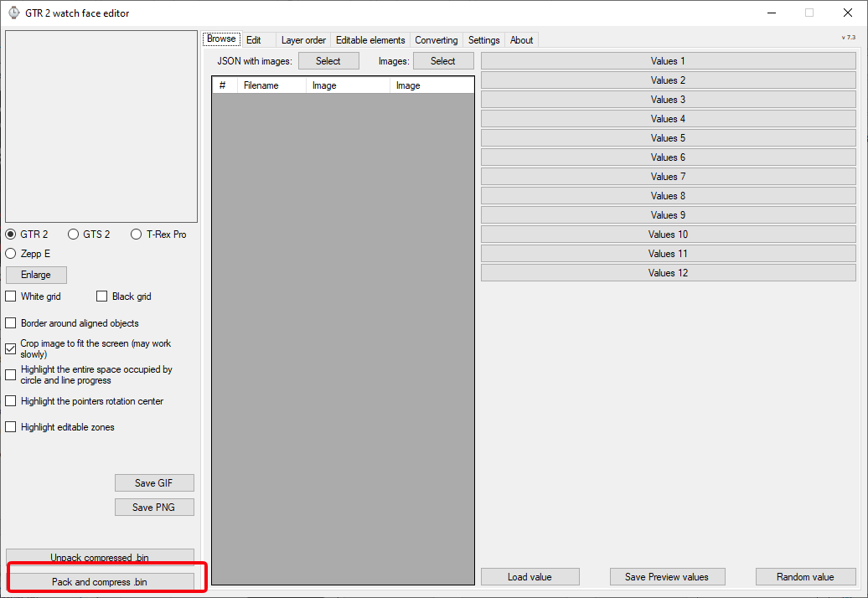Open the Values 10 section
868x598 pixels.
click(x=668, y=235)
